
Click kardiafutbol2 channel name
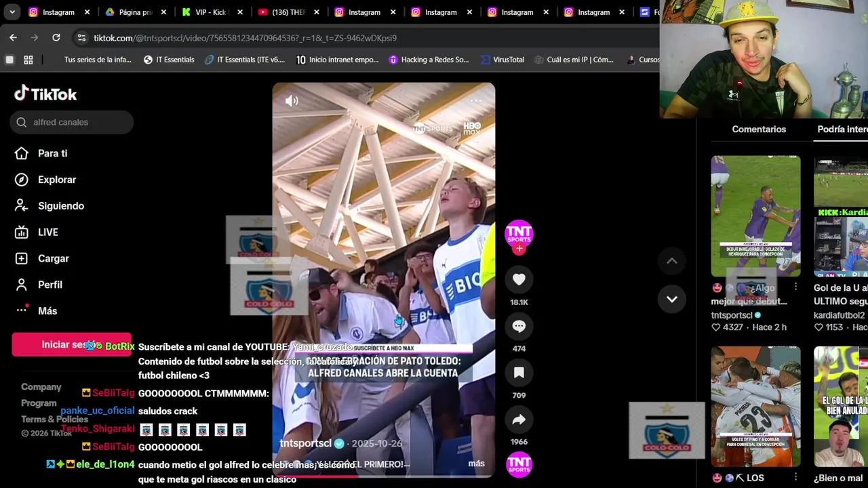[x=840, y=315]
